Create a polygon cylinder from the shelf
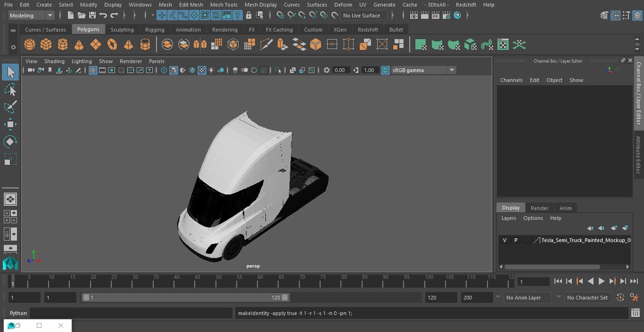The width and height of the screenshot is (644, 332). point(63,45)
